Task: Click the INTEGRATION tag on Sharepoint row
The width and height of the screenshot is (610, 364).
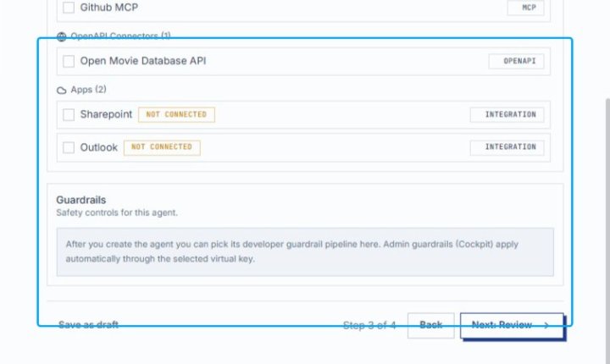Action: point(507,115)
